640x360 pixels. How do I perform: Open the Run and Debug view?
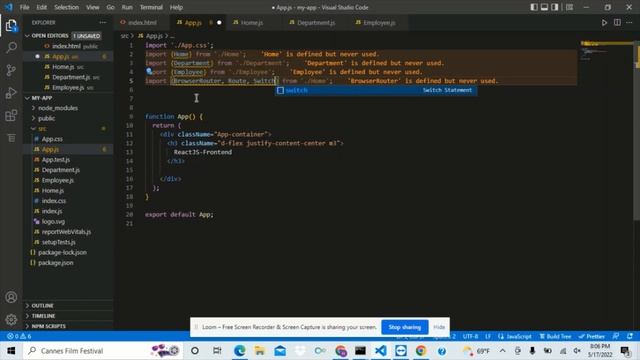click(11, 93)
